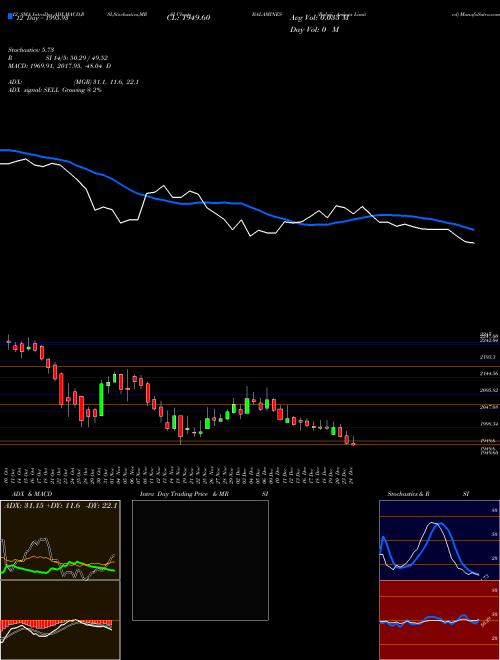
Task: Click inside the empty intraday chart box
Action: (200, 560)
